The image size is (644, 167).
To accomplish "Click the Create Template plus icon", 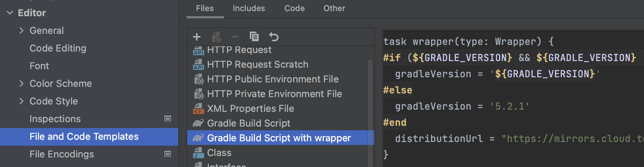I will (197, 37).
